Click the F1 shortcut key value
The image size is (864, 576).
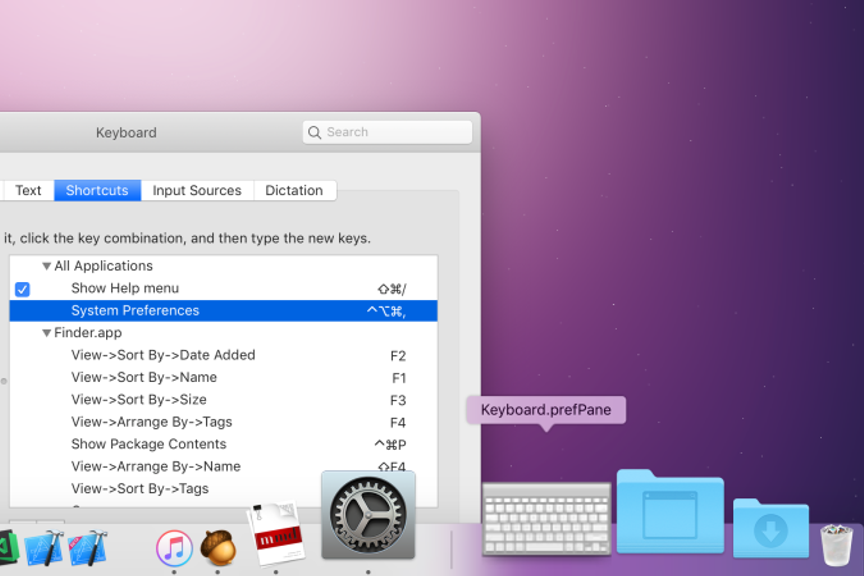[399, 378]
